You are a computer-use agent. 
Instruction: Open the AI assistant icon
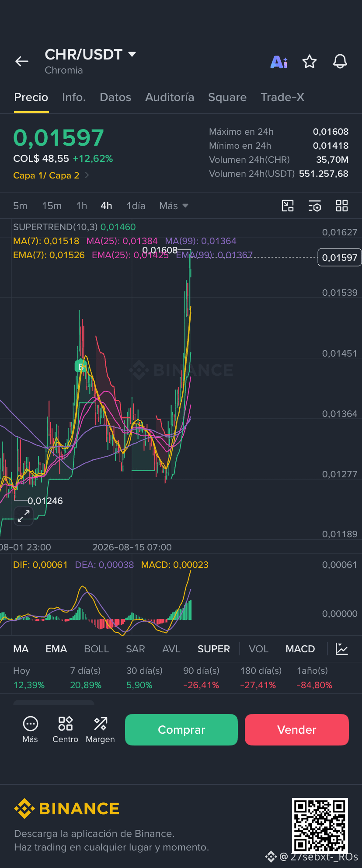[279, 62]
